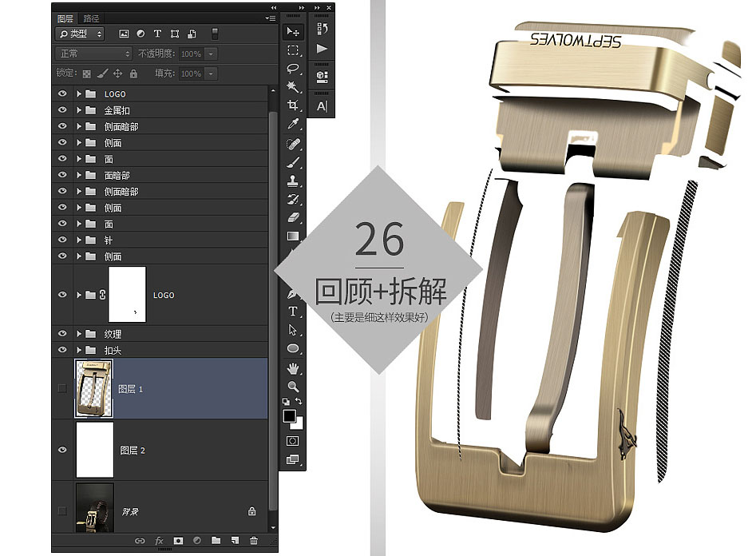Select the Gradient tool
This screenshot has width=756, height=556.
pos(293,236)
